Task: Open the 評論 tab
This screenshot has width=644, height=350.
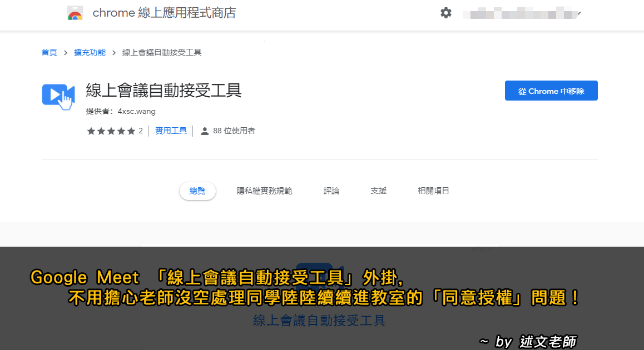Action: pos(331,191)
